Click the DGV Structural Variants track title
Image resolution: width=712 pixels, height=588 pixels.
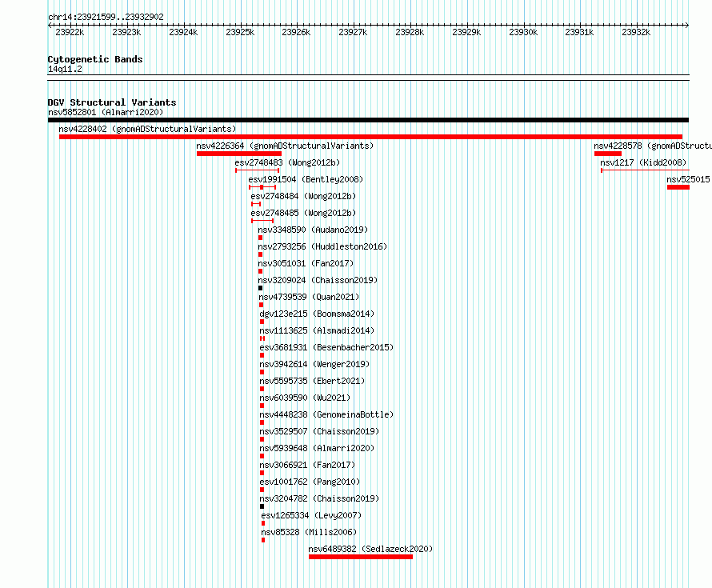point(112,102)
